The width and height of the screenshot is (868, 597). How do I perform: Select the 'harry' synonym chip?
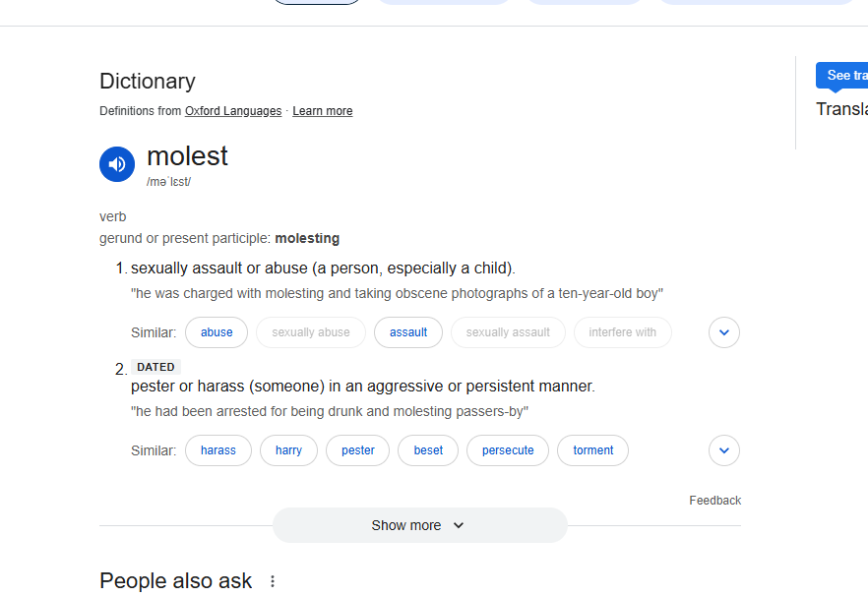(x=289, y=450)
